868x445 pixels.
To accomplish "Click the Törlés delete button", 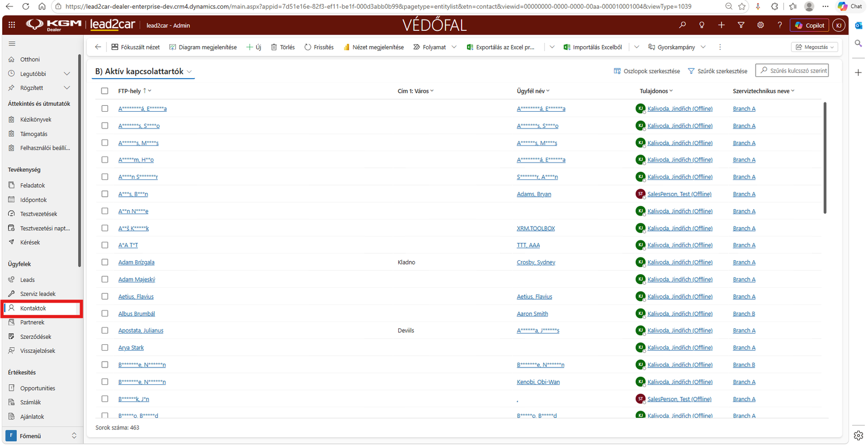I will (283, 47).
